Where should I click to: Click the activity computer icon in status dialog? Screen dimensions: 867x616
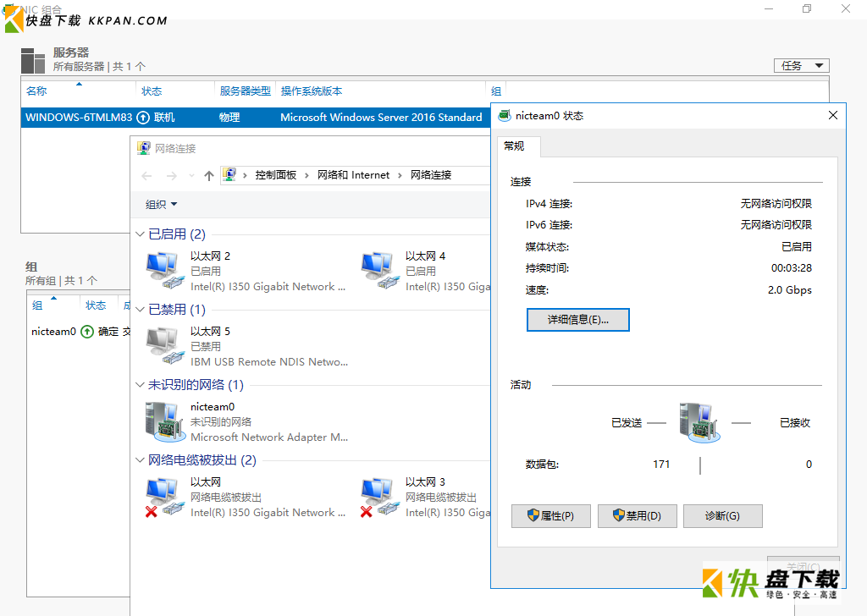pyautogui.click(x=699, y=422)
